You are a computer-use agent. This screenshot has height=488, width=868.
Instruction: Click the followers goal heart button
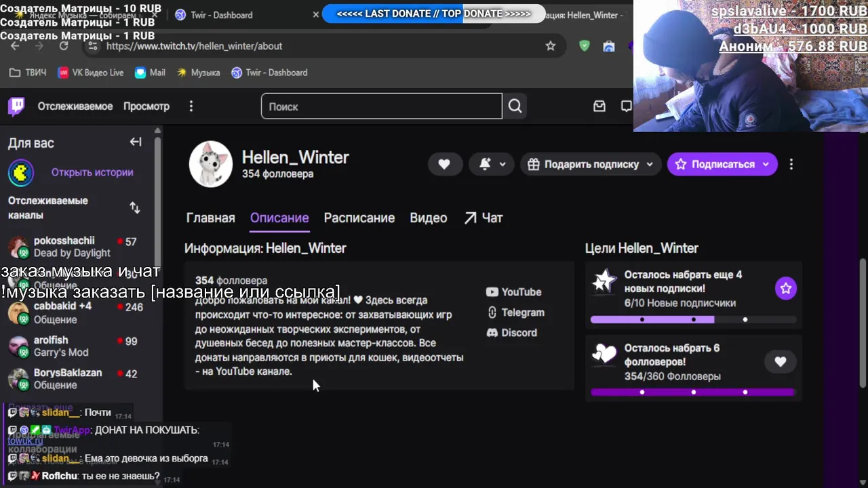pyautogui.click(x=781, y=362)
